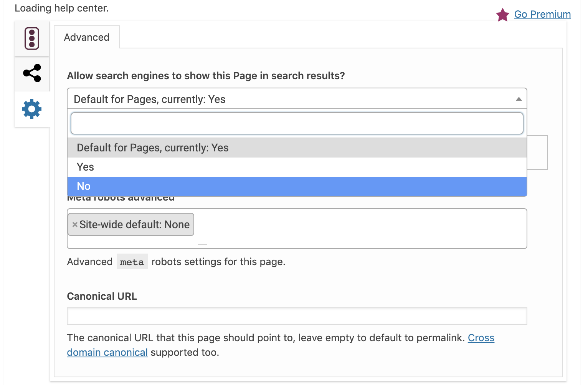
Task: Remove the "Site-wide default: None" tag with ×
Action: click(75, 225)
